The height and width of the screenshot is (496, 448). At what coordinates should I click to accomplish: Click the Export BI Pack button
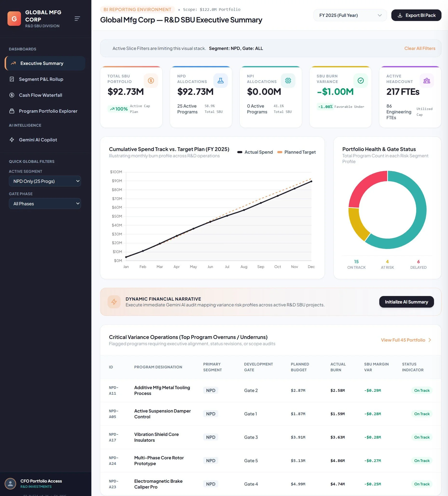pyautogui.click(x=416, y=15)
